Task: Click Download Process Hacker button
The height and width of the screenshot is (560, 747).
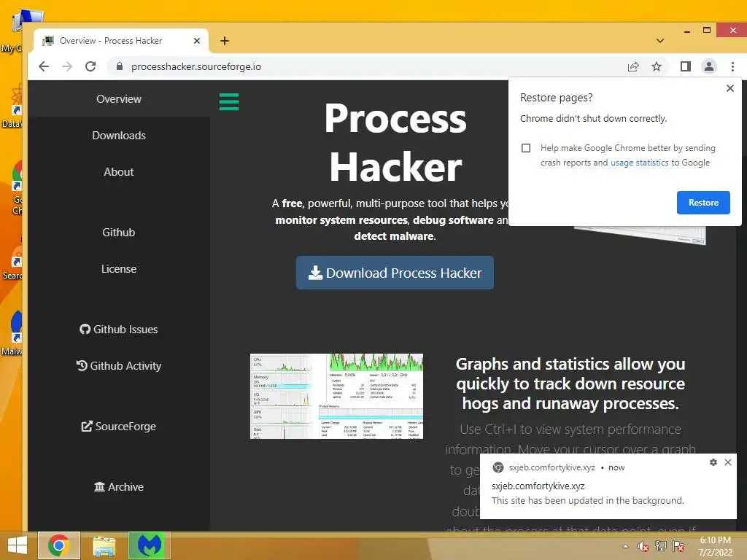Action: (395, 273)
